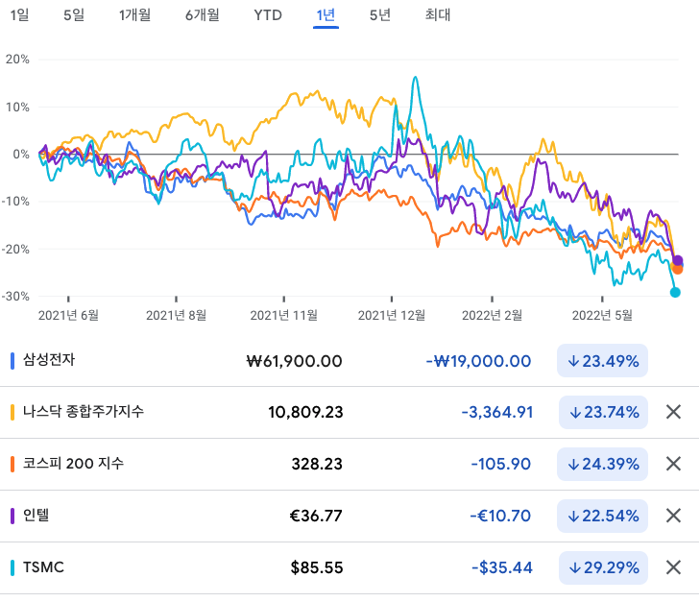Select the 1년 range tab
700x602 pixels.
[326, 15]
